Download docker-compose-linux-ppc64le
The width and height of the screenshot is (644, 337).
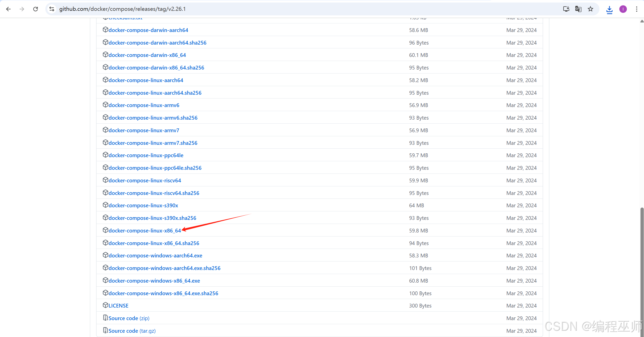click(146, 155)
